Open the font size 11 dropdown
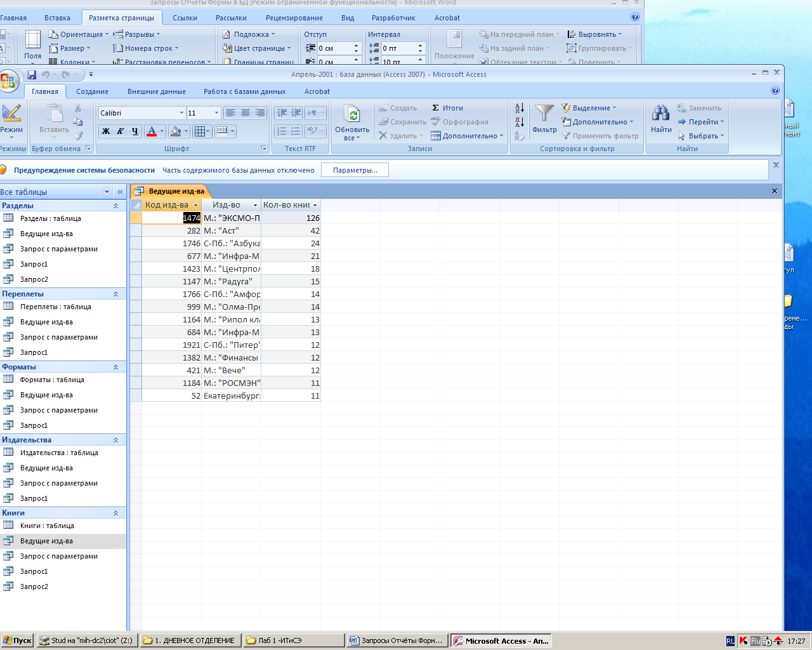 tap(216, 113)
